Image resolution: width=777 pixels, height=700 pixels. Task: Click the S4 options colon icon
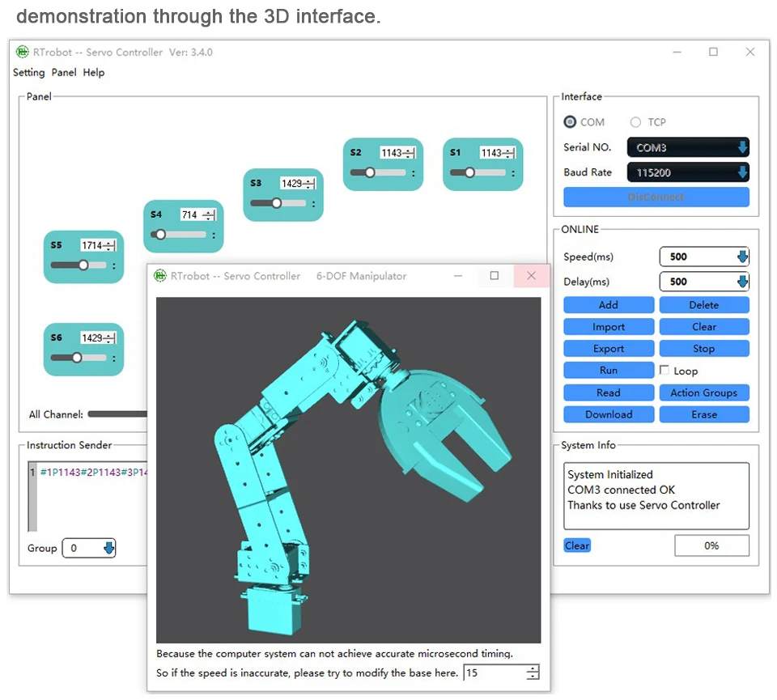[214, 235]
